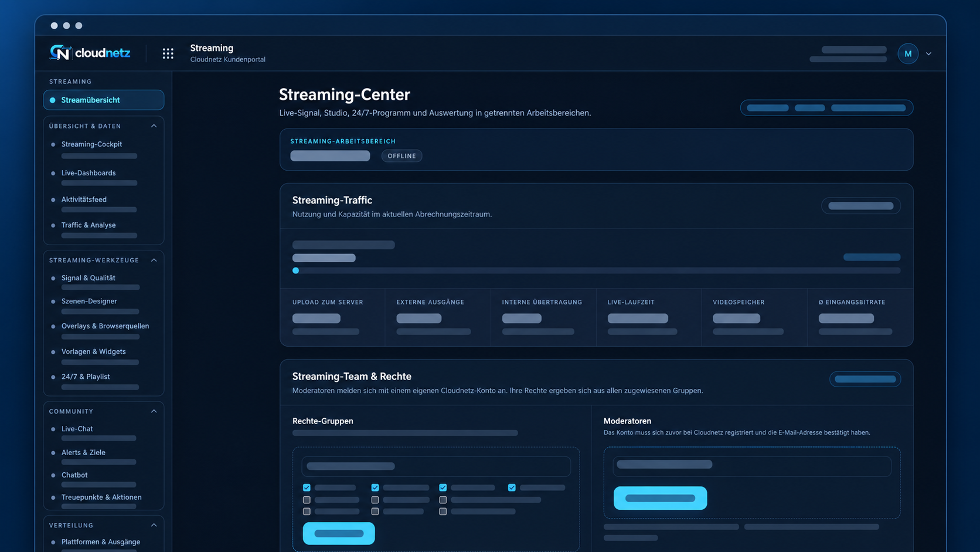Screen dimensions: 980x552
Task: Open Live-Chat in Community
Action: point(77,429)
